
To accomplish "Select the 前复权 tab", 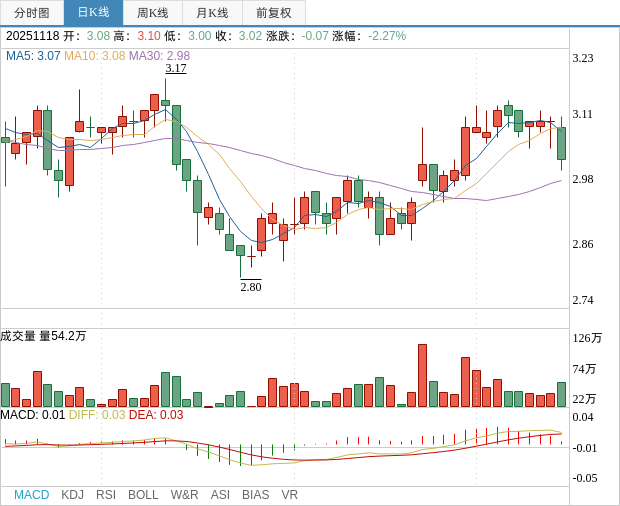I will (274, 13).
